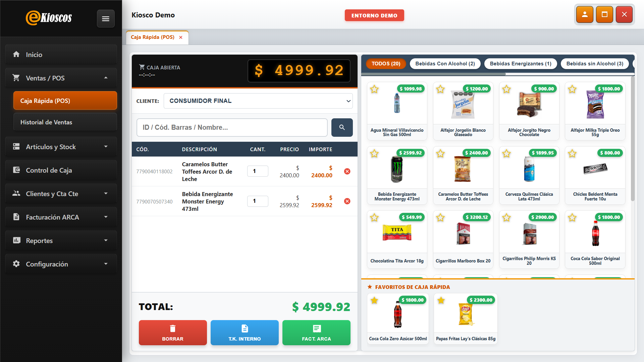Viewport: 644px width, 362px height.
Task: Mark Alfajor Jorgito Negro as favorite
Action: click(506, 89)
